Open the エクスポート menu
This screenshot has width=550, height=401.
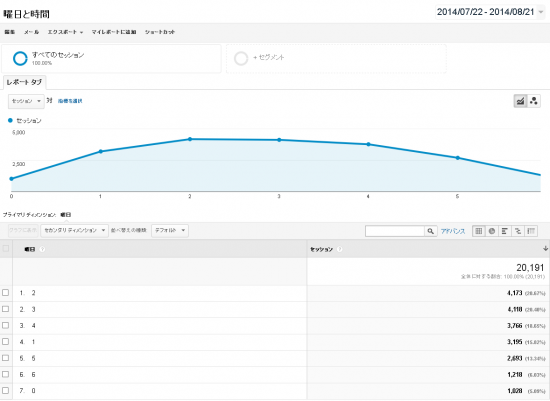click(65, 32)
